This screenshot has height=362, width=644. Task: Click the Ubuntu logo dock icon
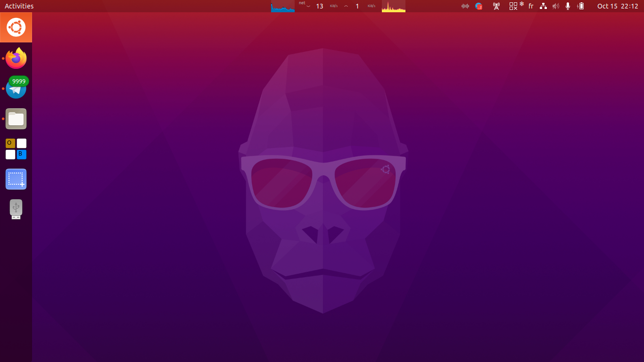[x=16, y=27]
